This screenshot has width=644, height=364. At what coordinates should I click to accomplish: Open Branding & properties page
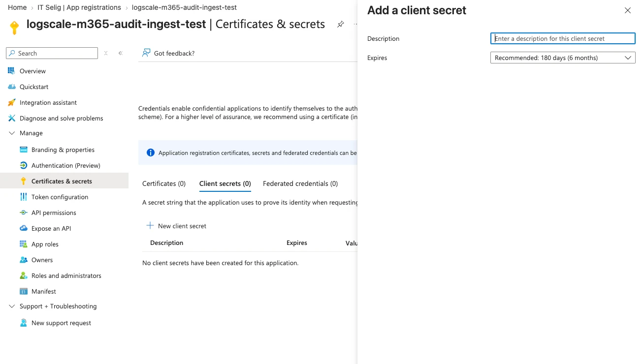tap(63, 150)
